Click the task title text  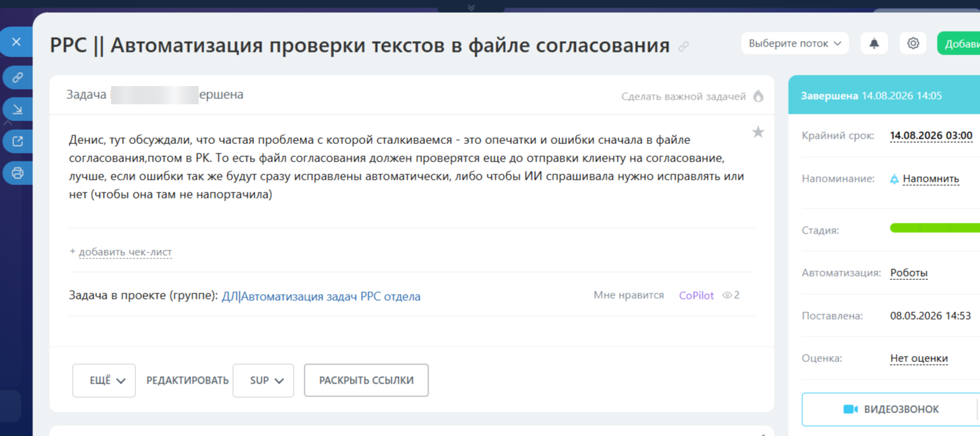coord(360,45)
